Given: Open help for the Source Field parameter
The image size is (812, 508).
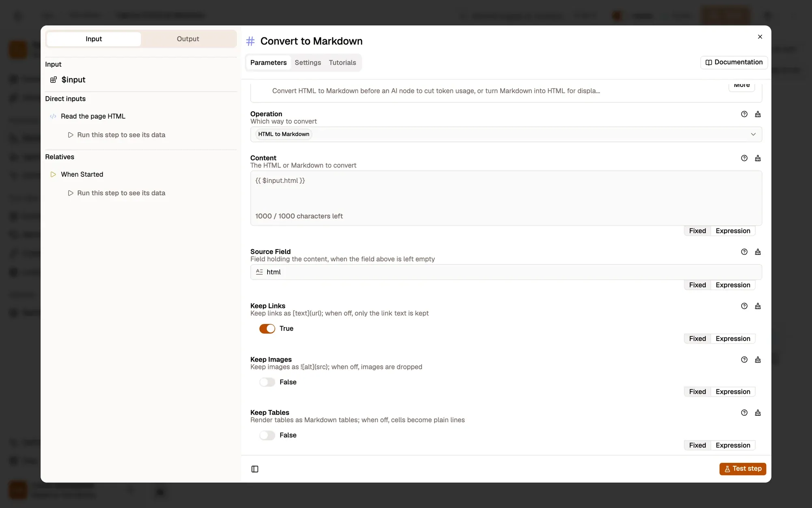Looking at the screenshot, I should pos(744,252).
